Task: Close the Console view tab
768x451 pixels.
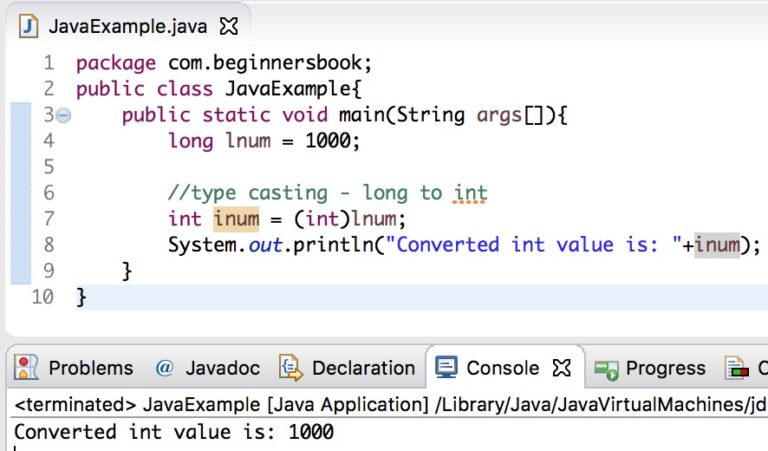Action: [x=561, y=367]
